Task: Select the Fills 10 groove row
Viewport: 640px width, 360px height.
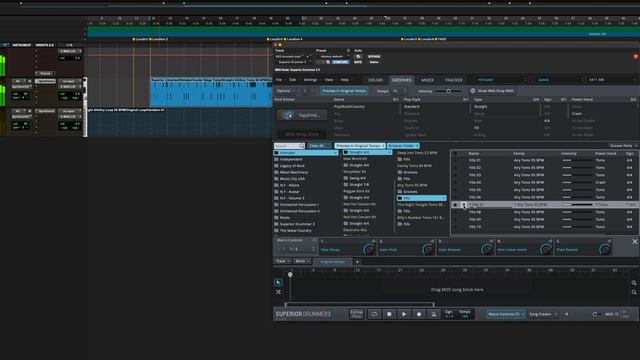Action: point(544,227)
